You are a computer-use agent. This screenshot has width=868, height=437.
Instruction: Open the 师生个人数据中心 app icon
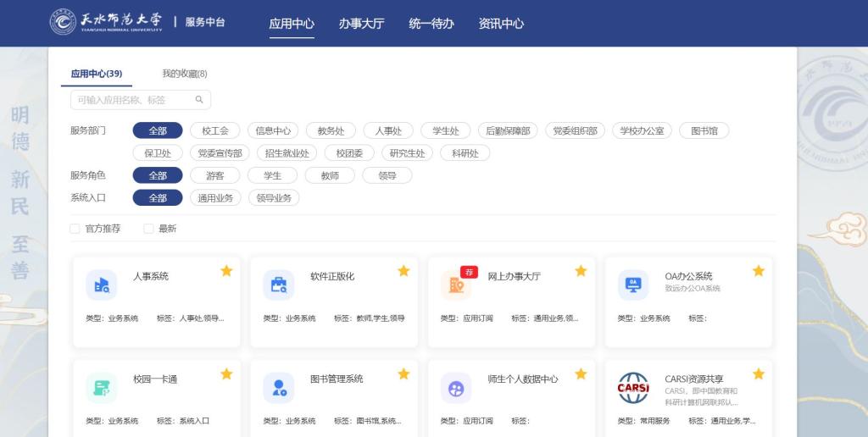(456, 388)
